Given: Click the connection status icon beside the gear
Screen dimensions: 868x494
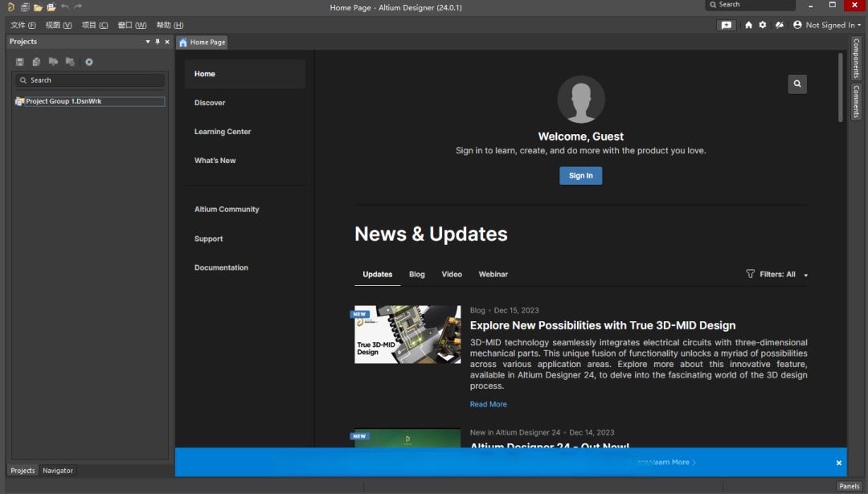Looking at the screenshot, I should (780, 25).
